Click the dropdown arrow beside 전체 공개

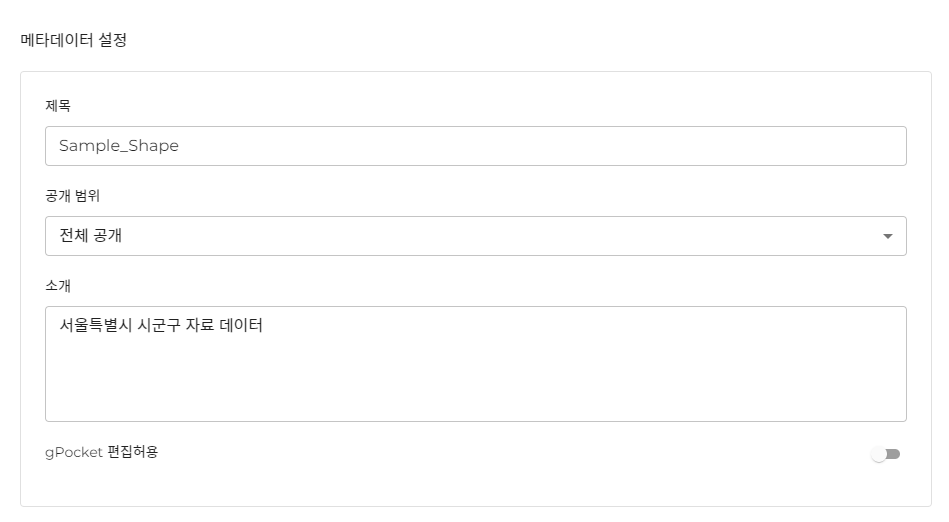[887, 237]
